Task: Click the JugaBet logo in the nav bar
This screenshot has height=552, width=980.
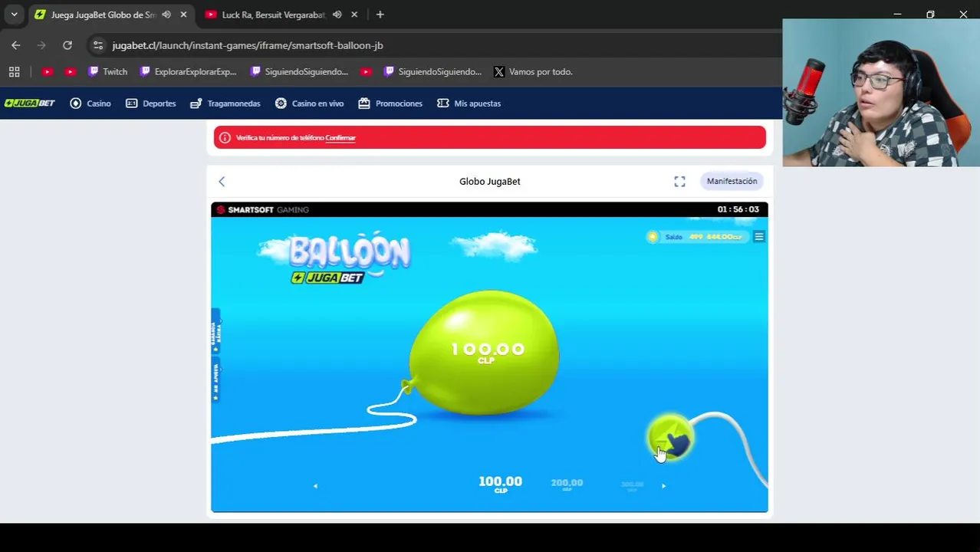Action: click(29, 103)
